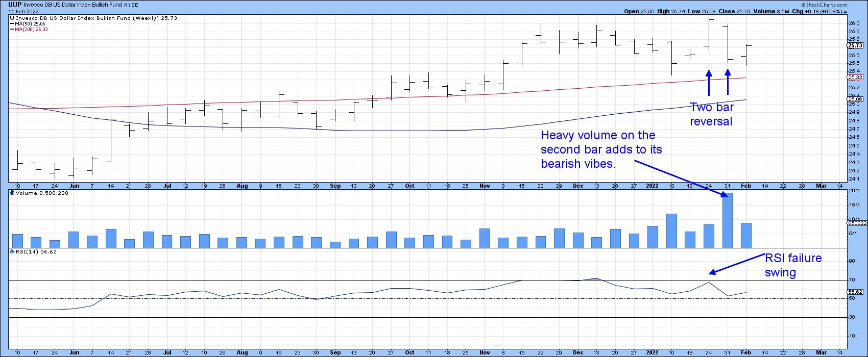Click the tallest volume bar near 20M
This screenshot has height=357, width=868.
[x=727, y=220]
